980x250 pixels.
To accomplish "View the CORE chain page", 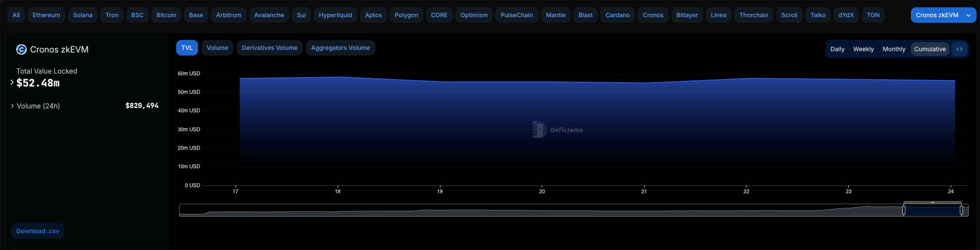I will (439, 15).
